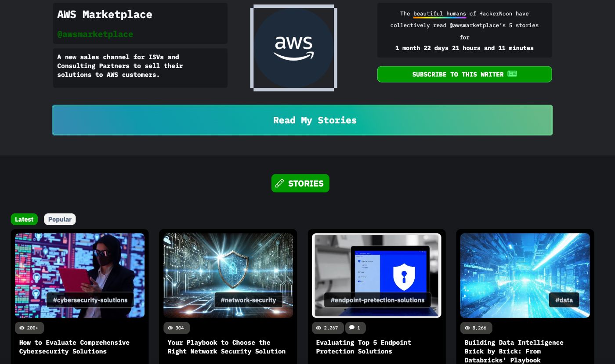This screenshot has height=364, width=615.
Task: Open 'Evaluating Top 5 Endpoint Protection Solutions' story
Action: pyautogui.click(x=364, y=347)
